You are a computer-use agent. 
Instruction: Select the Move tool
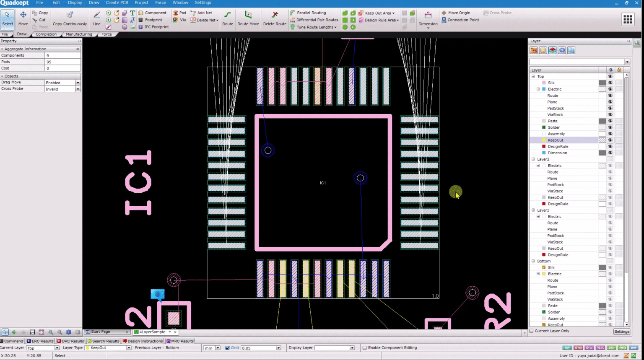tap(23, 18)
